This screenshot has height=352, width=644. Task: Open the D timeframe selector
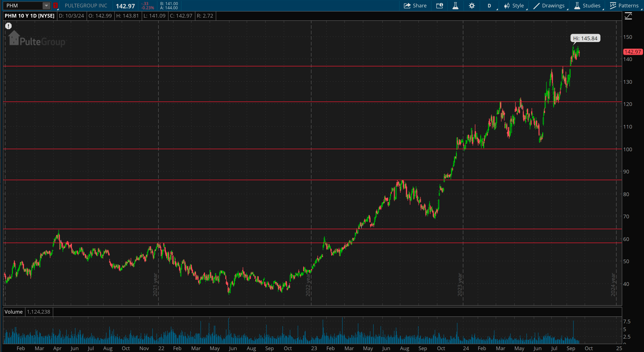(x=489, y=6)
